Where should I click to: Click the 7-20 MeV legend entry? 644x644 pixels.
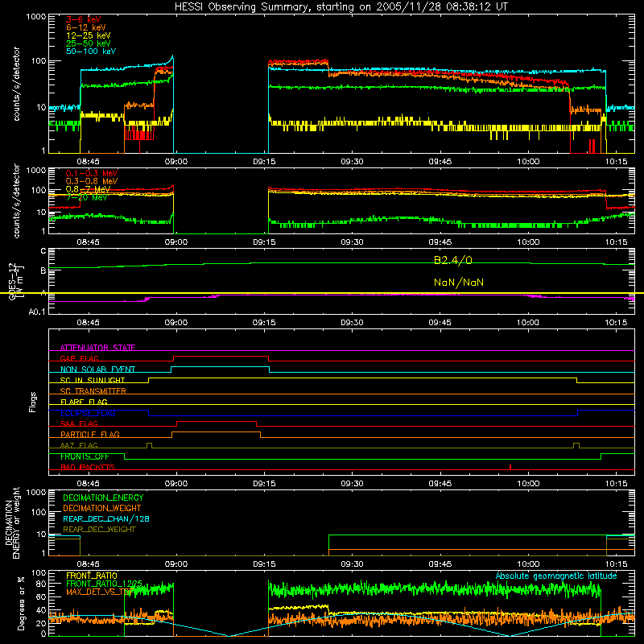tap(86, 197)
